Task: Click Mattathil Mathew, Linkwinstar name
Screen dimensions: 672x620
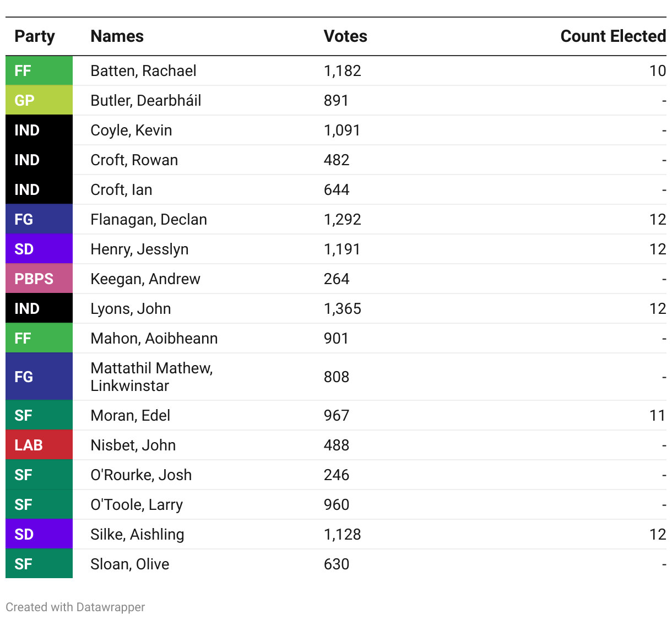Action: pos(151,377)
